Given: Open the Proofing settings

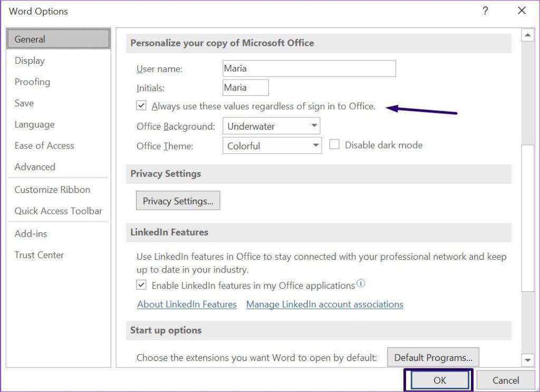Looking at the screenshot, I should (32, 82).
